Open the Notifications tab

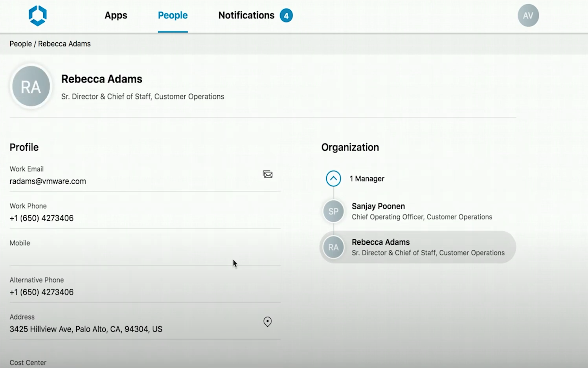click(x=246, y=15)
